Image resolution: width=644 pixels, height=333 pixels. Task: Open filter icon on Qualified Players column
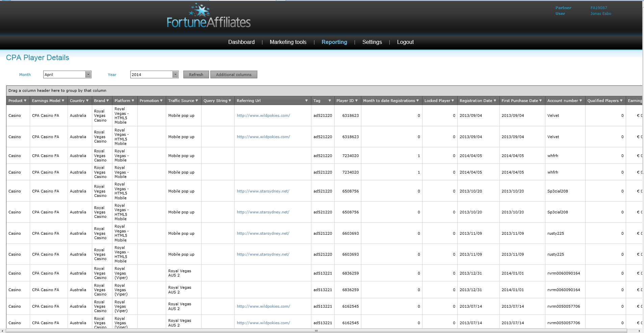point(621,101)
